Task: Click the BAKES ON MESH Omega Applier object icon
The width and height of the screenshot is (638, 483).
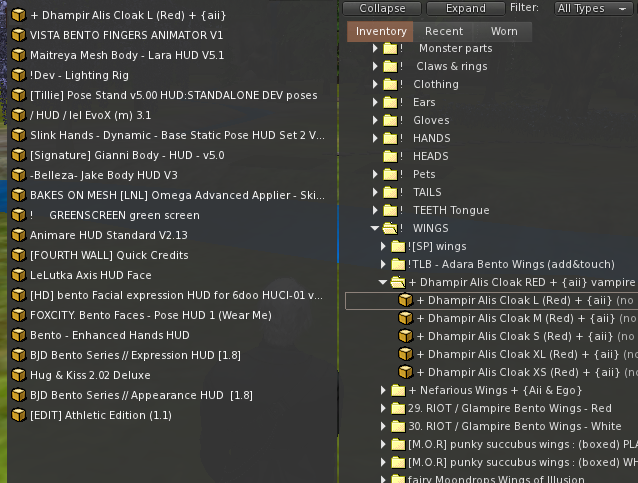Action: point(18,195)
